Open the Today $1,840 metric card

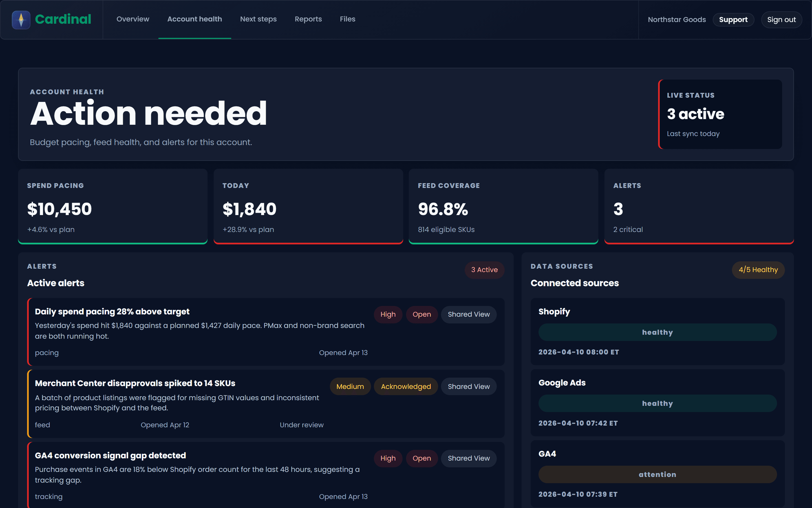(x=308, y=206)
